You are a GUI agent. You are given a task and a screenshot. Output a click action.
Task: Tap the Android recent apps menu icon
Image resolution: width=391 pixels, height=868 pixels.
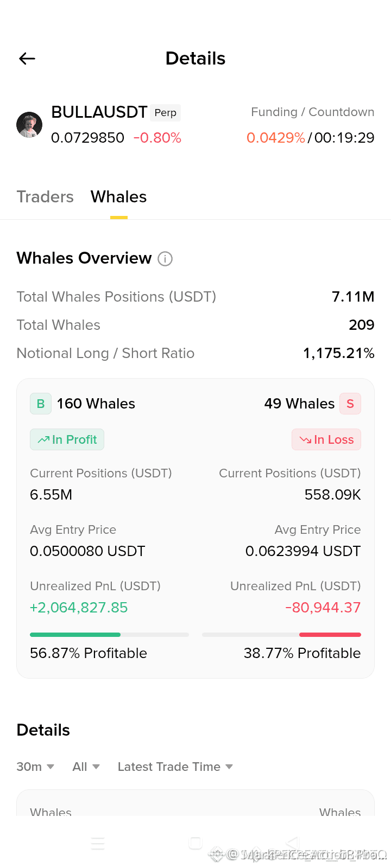pos(98,843)
